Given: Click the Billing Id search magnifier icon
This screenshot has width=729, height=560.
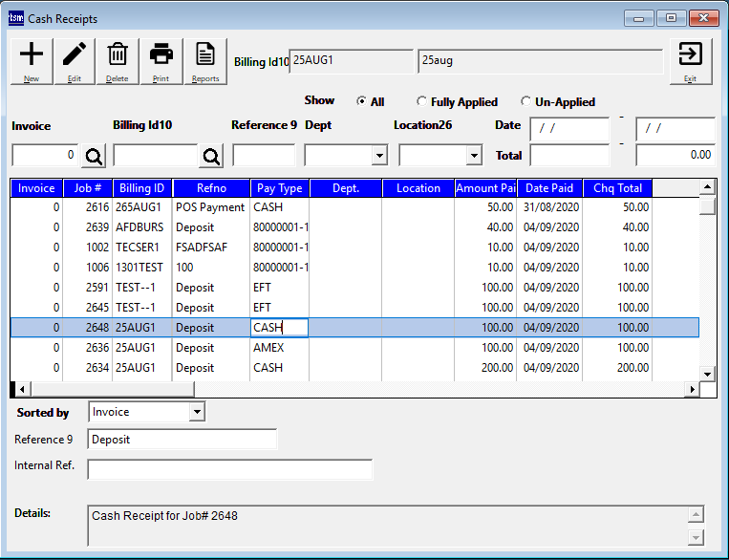Looking at the screenshot, I should click(x=211, y=155).
